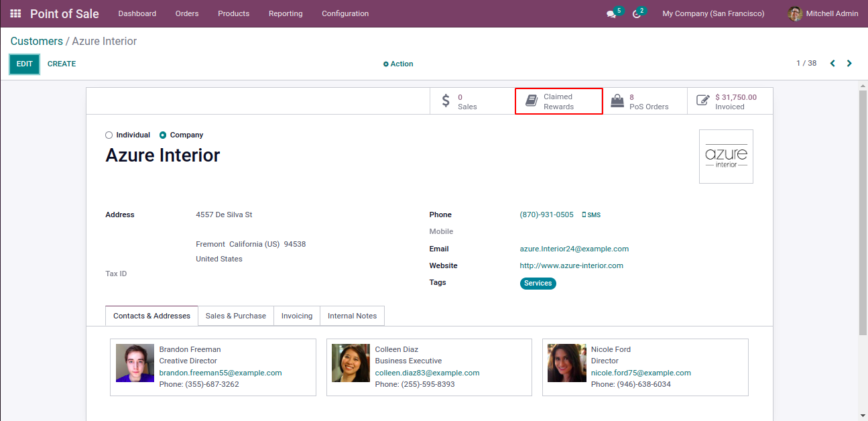Select the Individual radio button
Screen dimensions: 868x421
pyautogui.click(x=109, y=135)
